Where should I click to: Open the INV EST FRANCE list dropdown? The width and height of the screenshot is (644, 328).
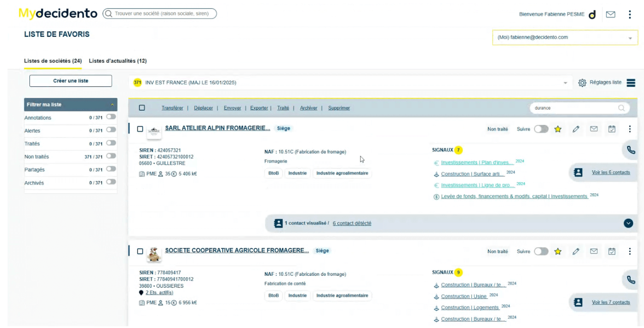tap(350, 83)
